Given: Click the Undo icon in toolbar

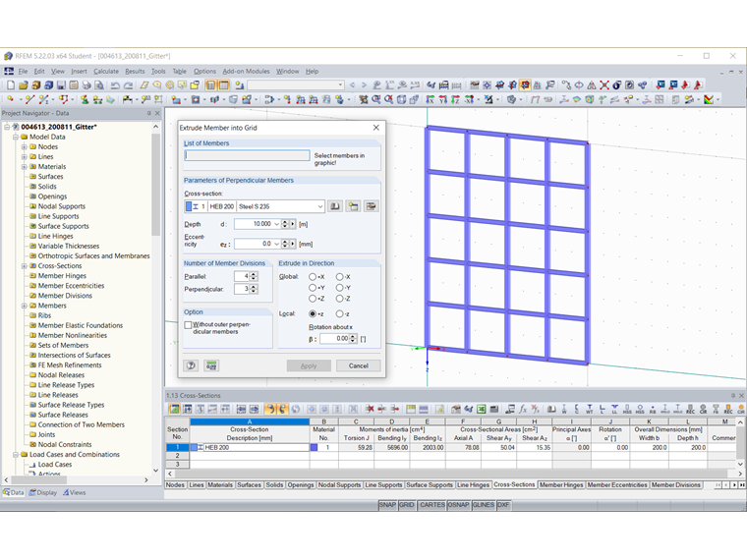Looking at the screenshot, I should [115, 85].
